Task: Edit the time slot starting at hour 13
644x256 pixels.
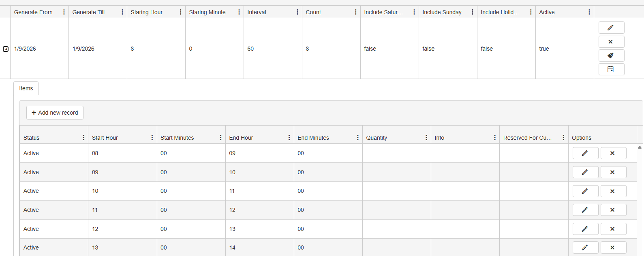Action: click(585, 247)
